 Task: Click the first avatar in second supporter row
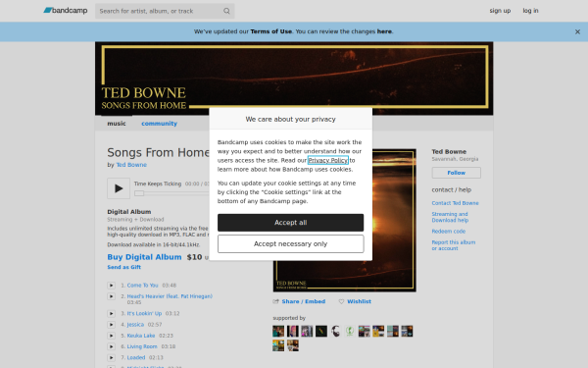click(x=278, y=345)
